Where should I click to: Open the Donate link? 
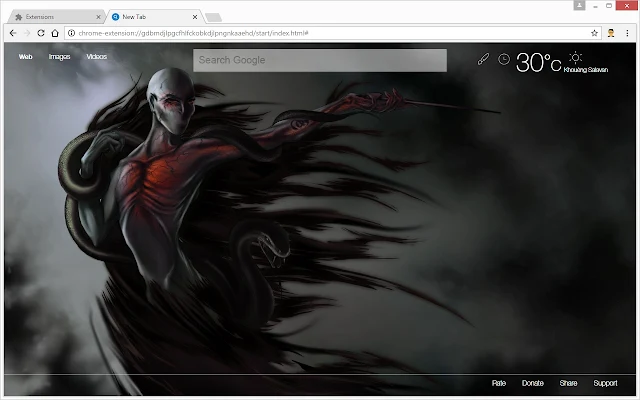click(533, 383)
